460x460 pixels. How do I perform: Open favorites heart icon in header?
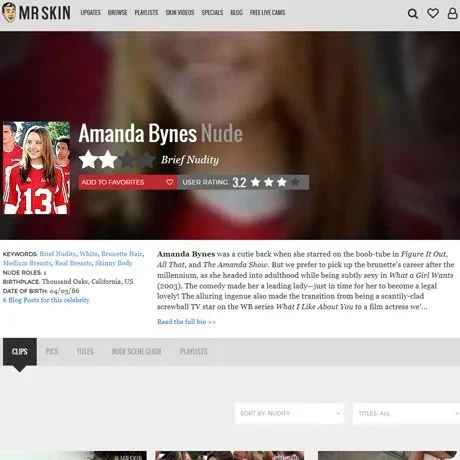click(x=433, y=13)
